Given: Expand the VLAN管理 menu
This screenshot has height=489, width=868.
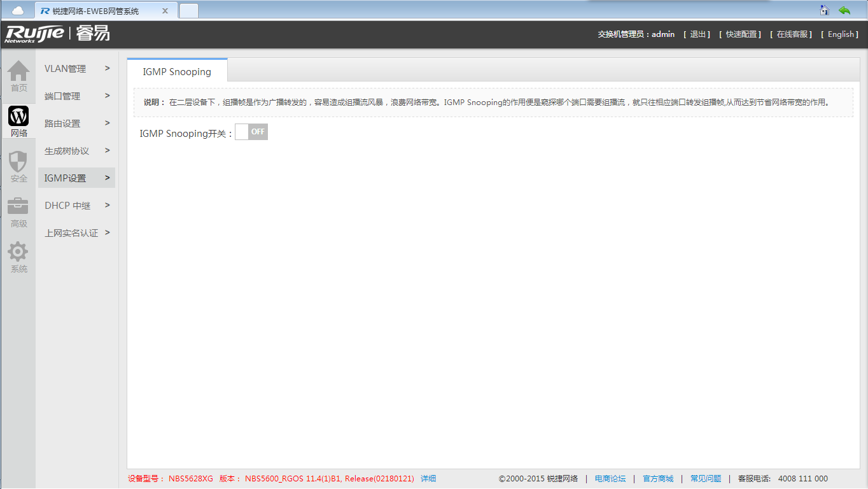Looking at the screenshot, I should pyautogui.click(x=76, y=69).
